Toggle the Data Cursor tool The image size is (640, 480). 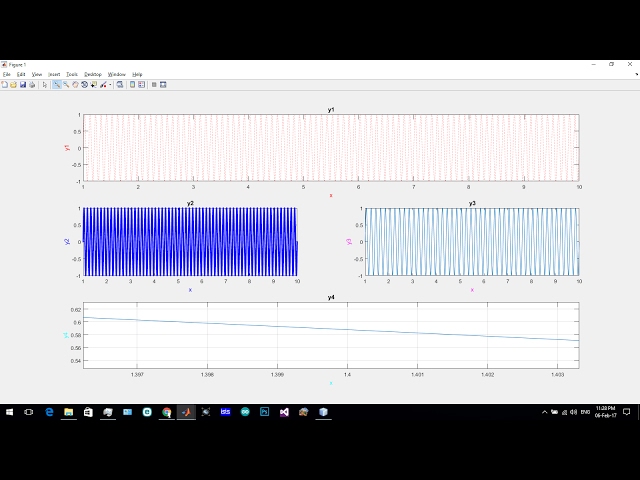94,84
